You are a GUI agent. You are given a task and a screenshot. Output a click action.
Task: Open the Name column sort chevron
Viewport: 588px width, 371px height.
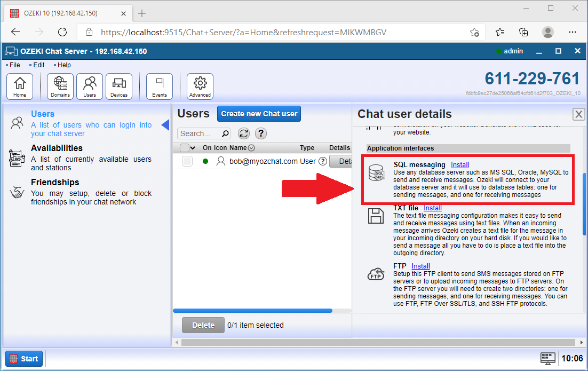[251, 148]
